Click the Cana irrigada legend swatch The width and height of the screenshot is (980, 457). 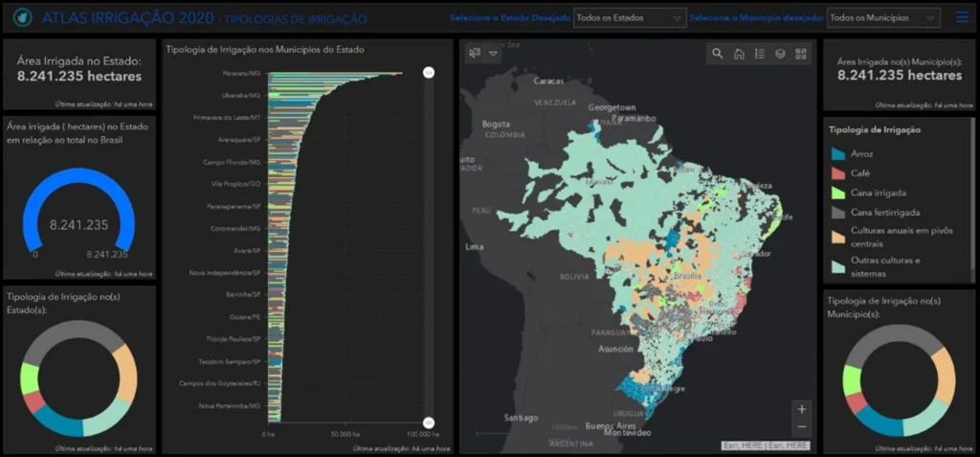click(838, 193)
